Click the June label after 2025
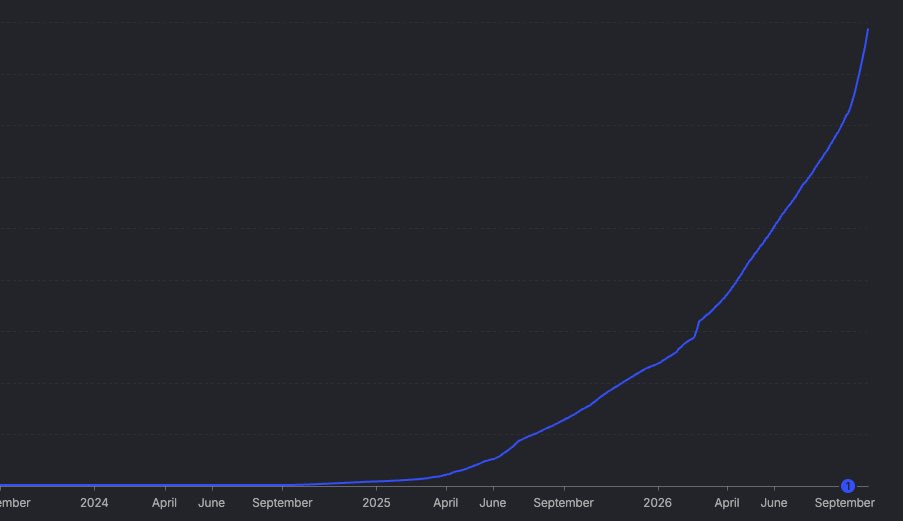The image size is (903, 521). [493, 503]
